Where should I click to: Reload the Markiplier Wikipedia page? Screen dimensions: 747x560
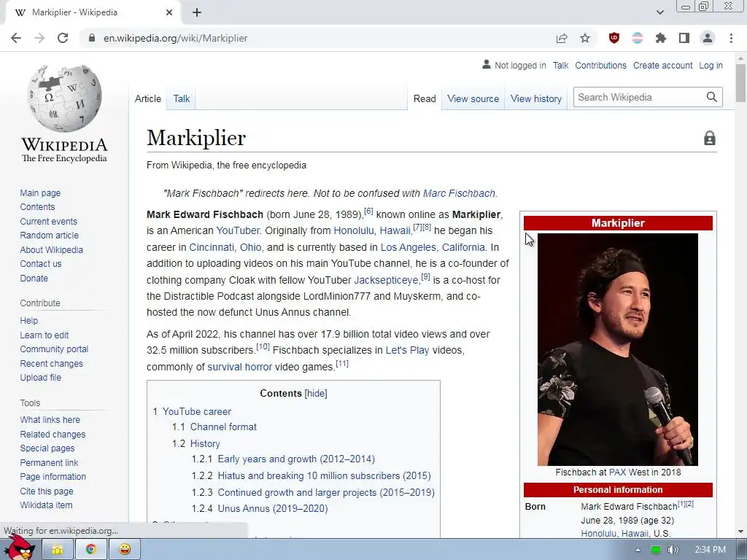[x=63, y=38]
